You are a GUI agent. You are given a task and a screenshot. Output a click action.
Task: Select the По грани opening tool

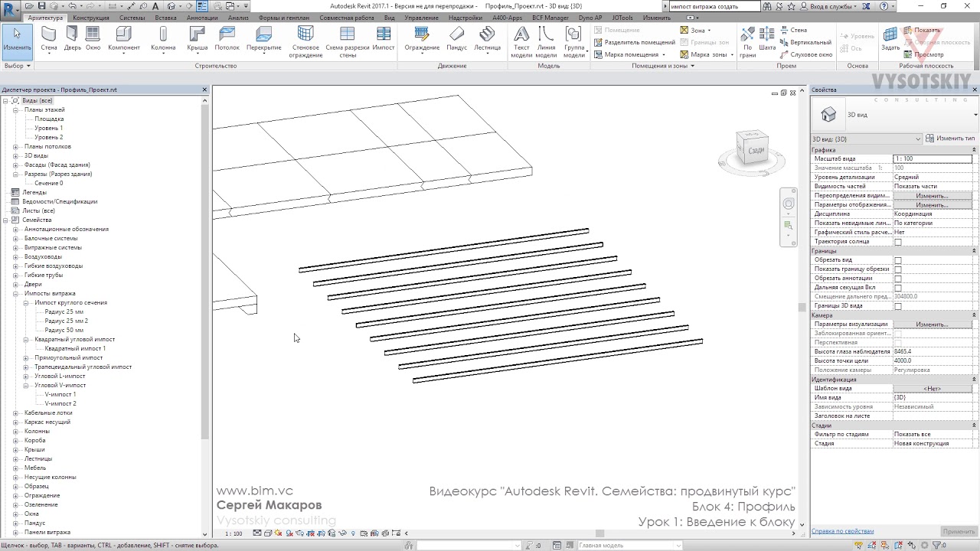pos(748,42)
